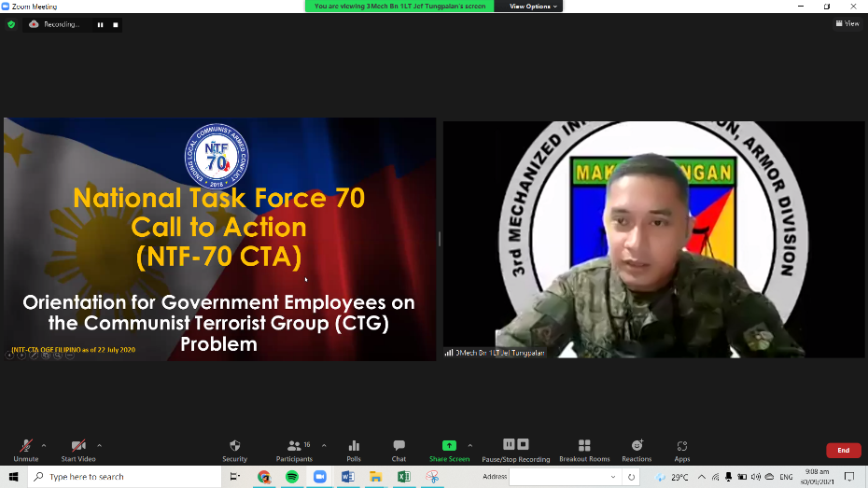
Task: Change meeting layout with View button
Action: (x=847, y=23)
